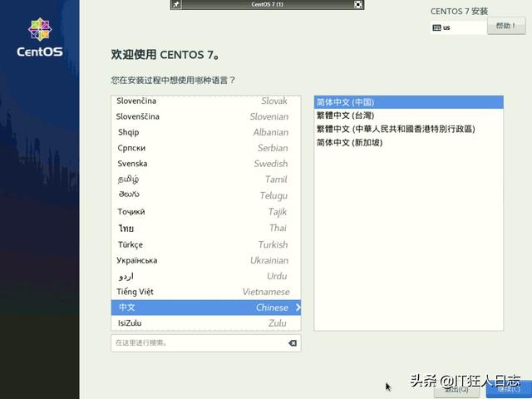Image resolution: width=532 pixels, height=399 pixels.
Task: Select Slovenčina Slovak language
Action: tap(205, 101)
